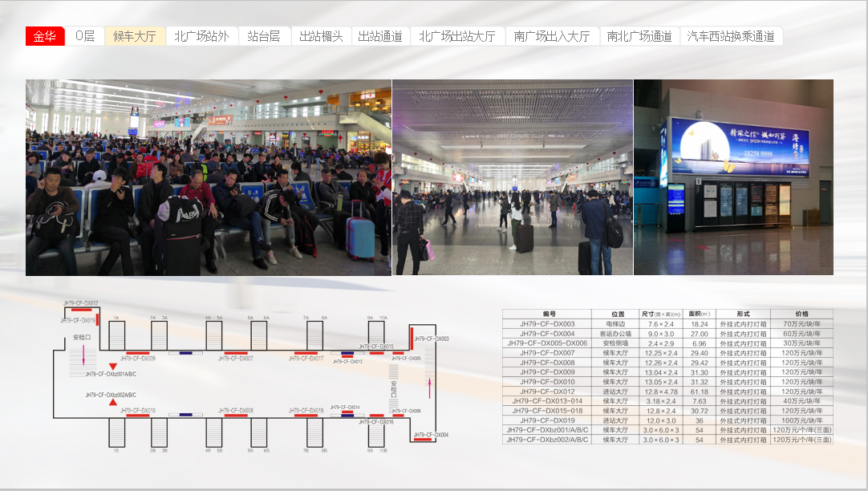Select the 南广场出入大厅 tab

point(552,37)
